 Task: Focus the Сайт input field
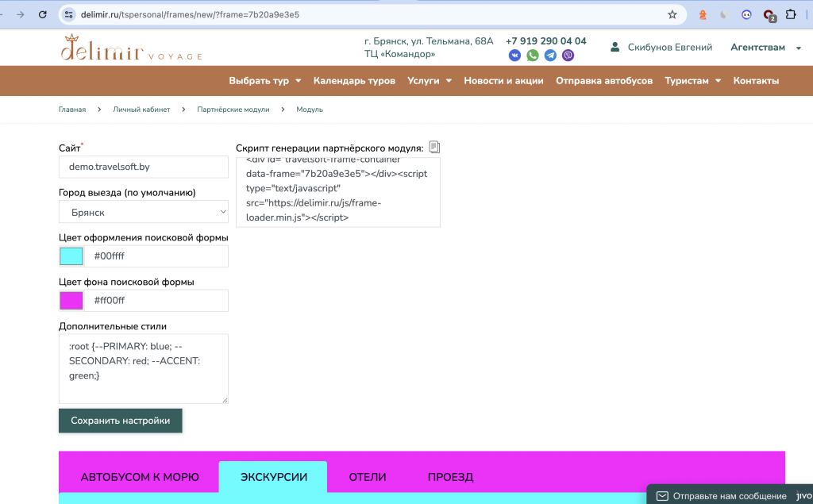click(x=144, y=167)
